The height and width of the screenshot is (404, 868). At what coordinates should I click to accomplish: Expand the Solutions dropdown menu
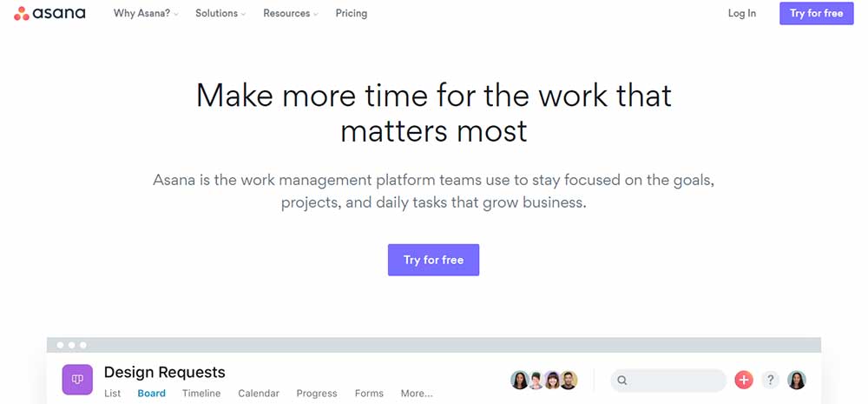point(220,13)
